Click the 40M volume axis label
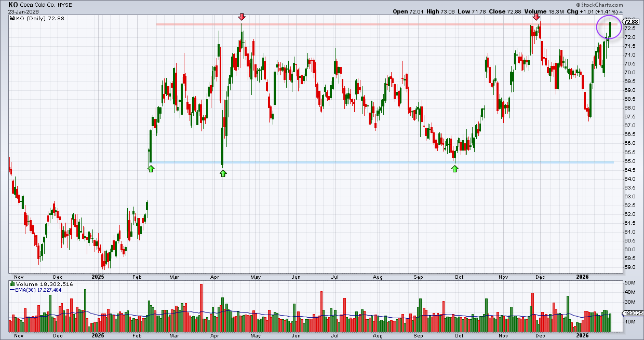The width and height of the screenshot is (644, 340). click(x=629, y=292)
